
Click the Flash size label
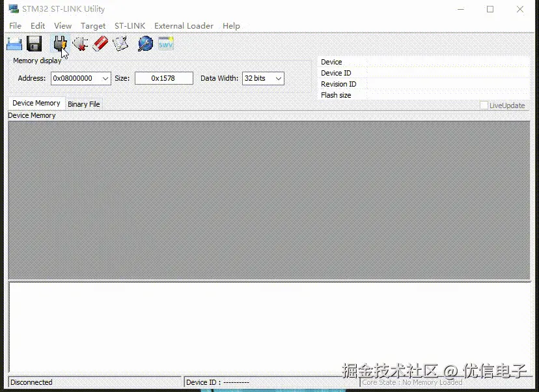tap(336, 95)
